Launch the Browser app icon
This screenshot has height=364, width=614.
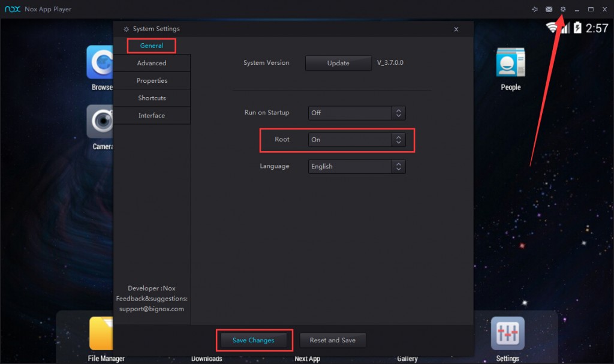[x=100, y=63]
